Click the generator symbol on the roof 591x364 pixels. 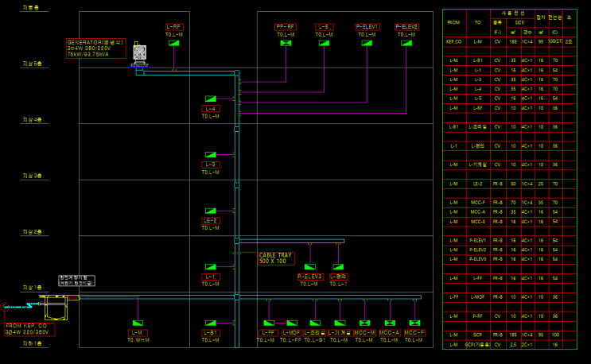click(139, 56)
